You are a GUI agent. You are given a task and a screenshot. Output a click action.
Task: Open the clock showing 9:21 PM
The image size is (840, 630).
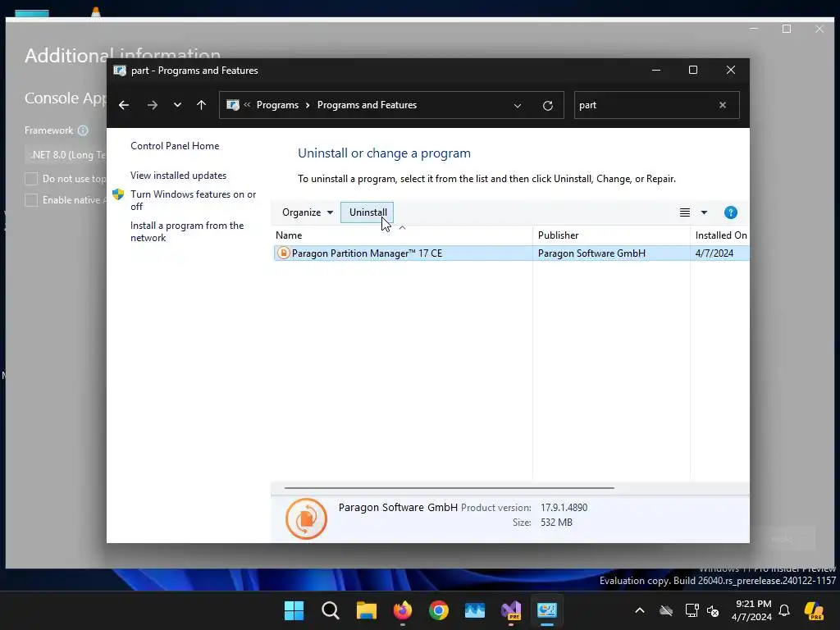click(752, 610)
